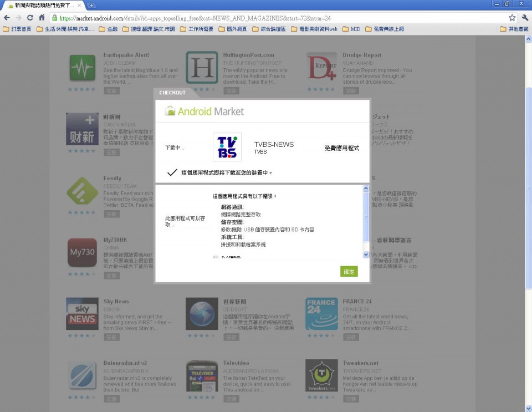The image size is (532, 412).
Task: Click the permissions list scrollbar thumb
Action: [x=366, y=217]
